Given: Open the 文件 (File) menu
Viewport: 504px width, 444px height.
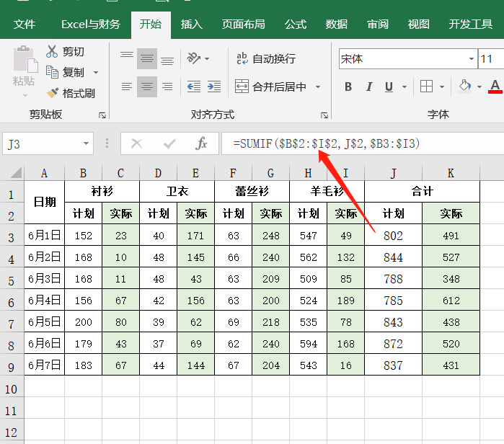Looking at the screenshot, I should coord(25,24).
